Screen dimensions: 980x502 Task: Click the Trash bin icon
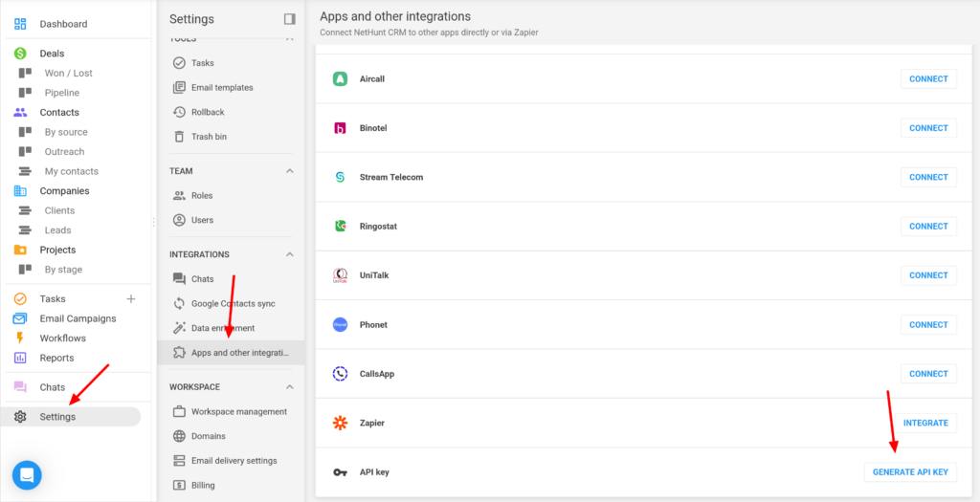179,136
